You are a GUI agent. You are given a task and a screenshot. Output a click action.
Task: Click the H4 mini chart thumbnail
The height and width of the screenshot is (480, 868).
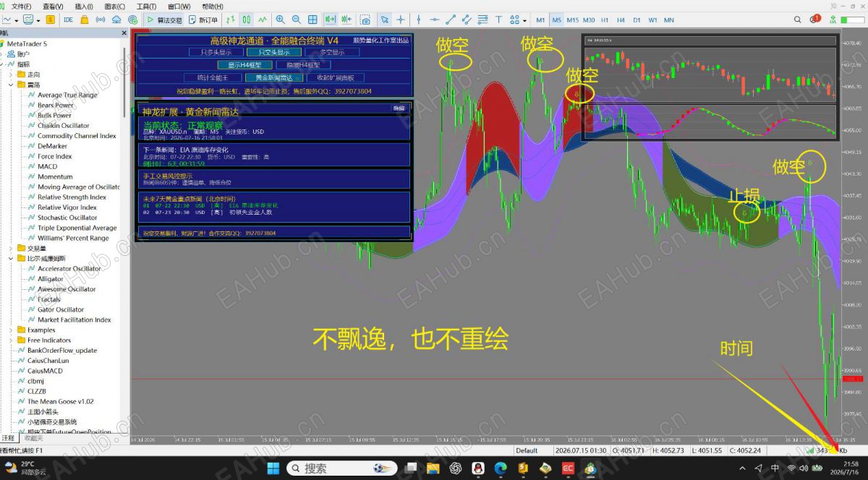[x=712, y=87]
